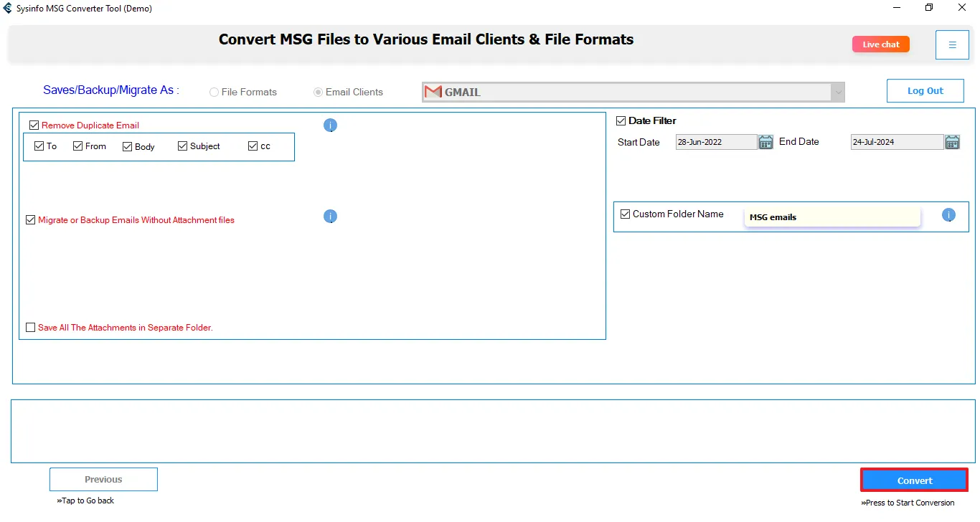Click the Custom Folder Name text field
Viewport: 980px width, 522px height.
(831, 217)
